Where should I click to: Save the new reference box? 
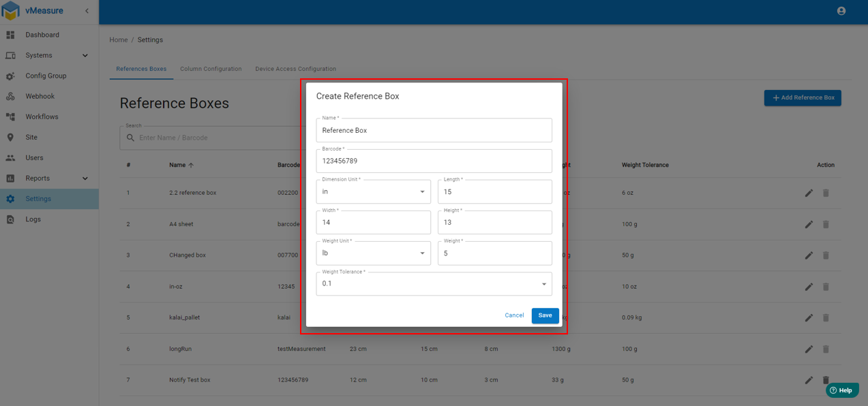(545, 315)
